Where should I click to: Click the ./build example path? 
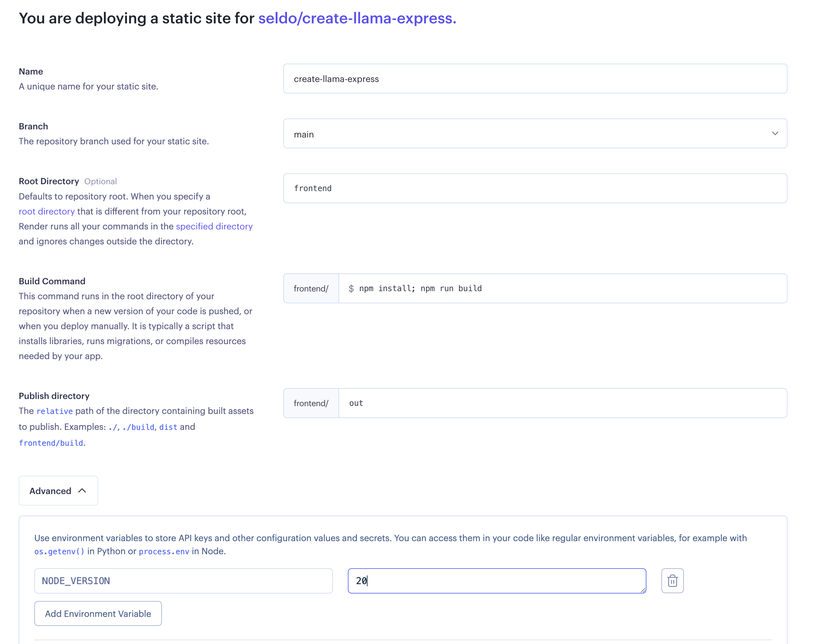tap(138, 427)
